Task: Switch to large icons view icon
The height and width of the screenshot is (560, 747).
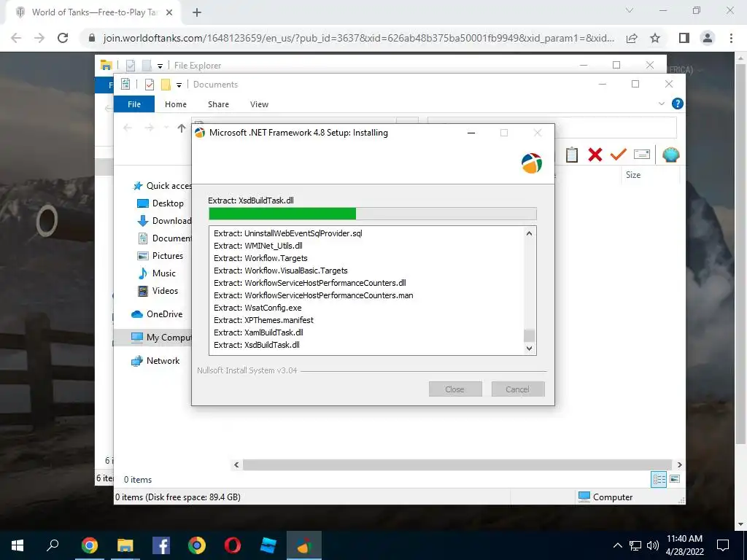Action: click(675, 479)
